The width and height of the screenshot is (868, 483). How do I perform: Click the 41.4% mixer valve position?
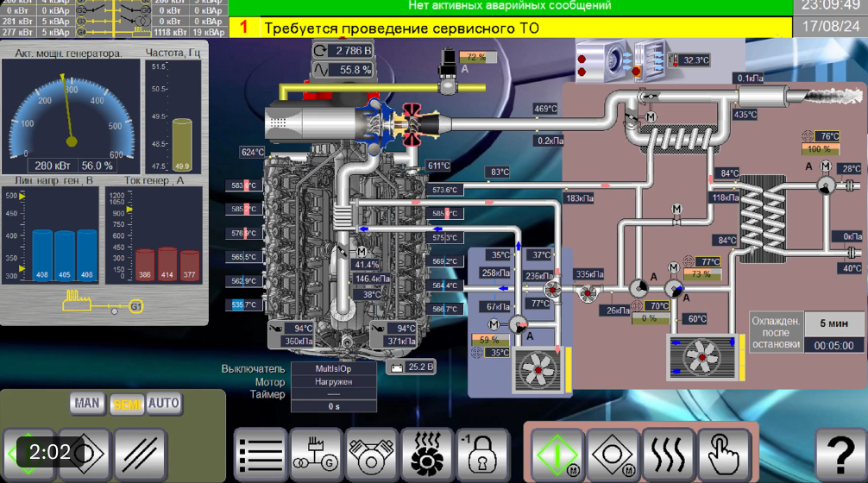367,265
